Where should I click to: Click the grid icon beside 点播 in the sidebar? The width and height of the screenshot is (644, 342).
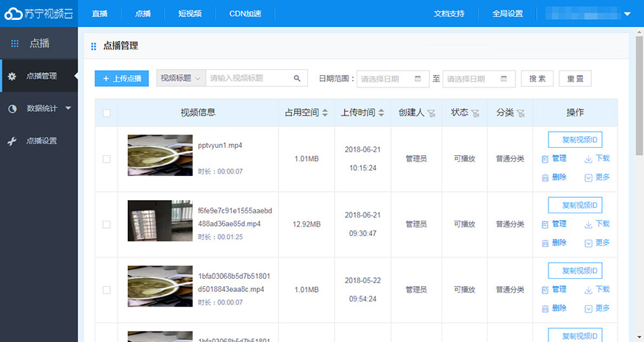(x=15, y=43)
